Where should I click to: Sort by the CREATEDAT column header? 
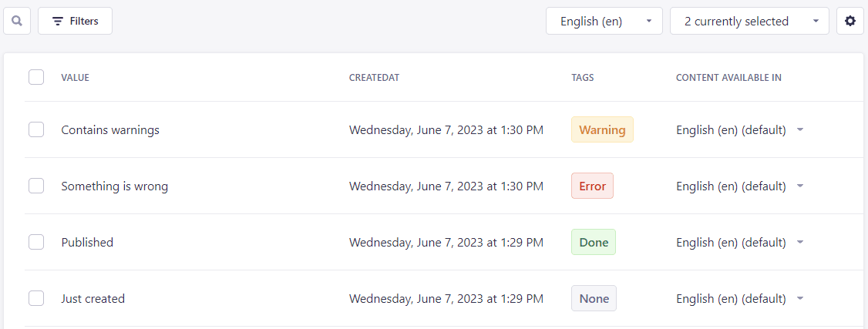374,77
